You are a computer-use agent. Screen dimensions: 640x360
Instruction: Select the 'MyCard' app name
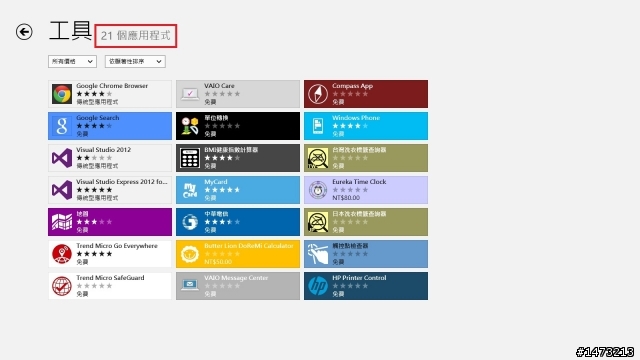pyautogui.click(x=216, y=182)
